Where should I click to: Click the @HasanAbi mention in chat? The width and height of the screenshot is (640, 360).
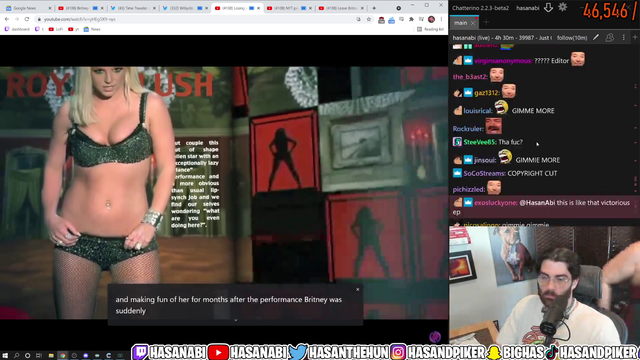point(537,203)
